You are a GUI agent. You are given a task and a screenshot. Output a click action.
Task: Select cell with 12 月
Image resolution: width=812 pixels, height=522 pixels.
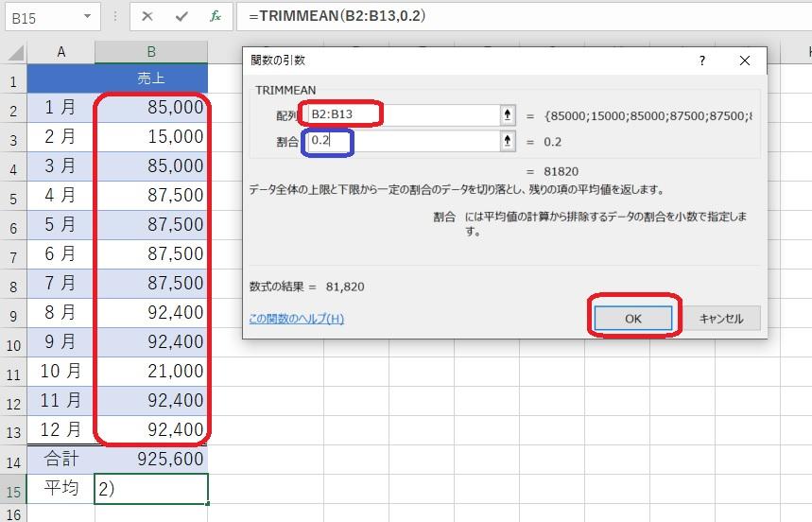(x=61, y=430)
